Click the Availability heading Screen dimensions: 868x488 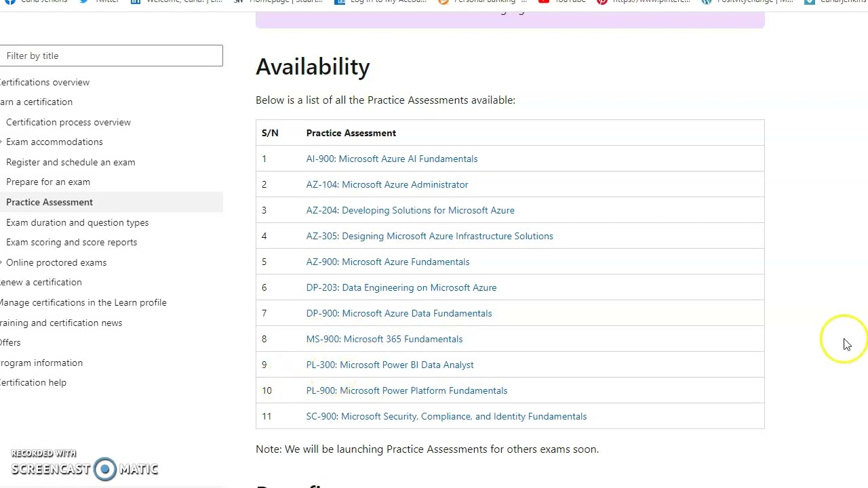pos(313,66)
